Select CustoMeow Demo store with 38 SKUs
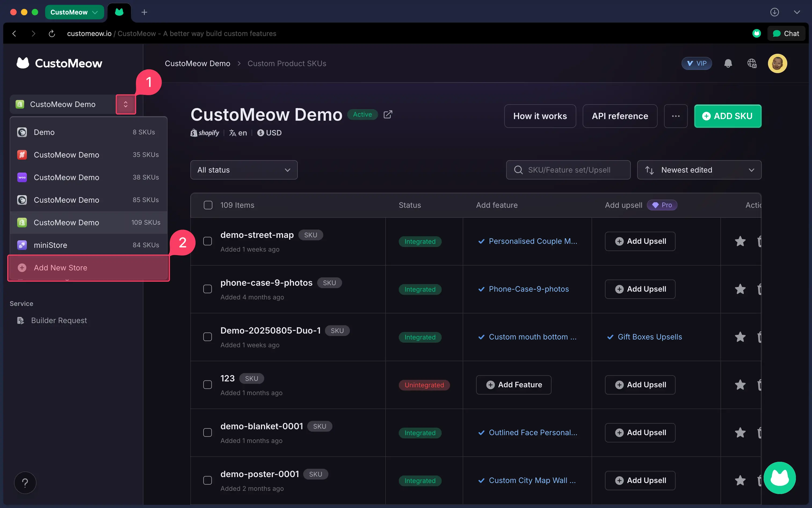The width and height of the screenshot is (812, 508). [x=89, y=177]
